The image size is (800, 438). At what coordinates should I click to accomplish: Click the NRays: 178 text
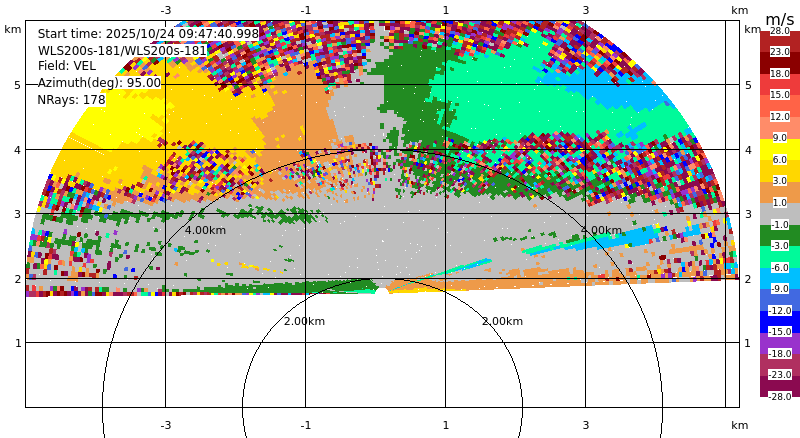point(71,100)
